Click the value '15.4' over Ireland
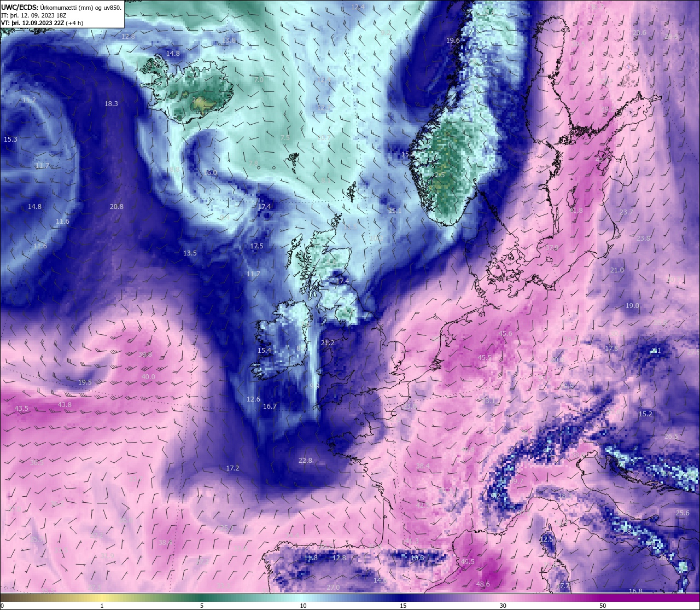This screenshot has width=700, height=610. (264, 351)
